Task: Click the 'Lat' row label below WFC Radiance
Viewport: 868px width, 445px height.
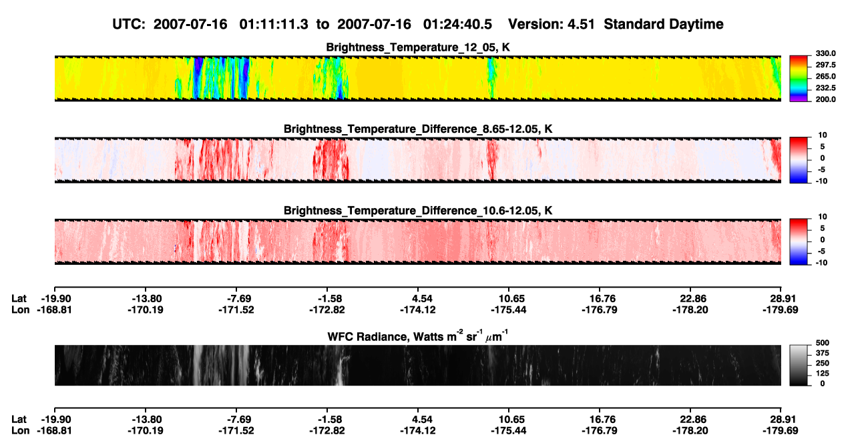Action: (x=19, y=419)
